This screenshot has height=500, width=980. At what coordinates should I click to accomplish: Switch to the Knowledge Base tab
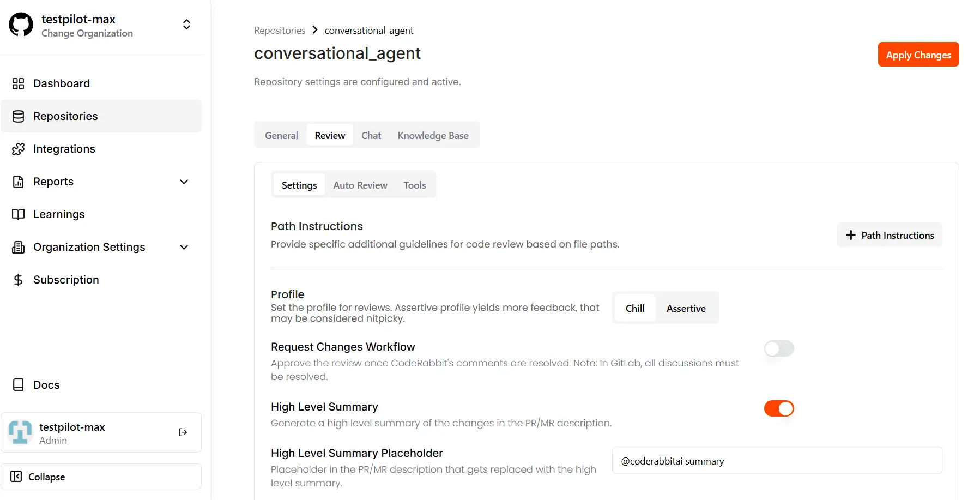433,136
